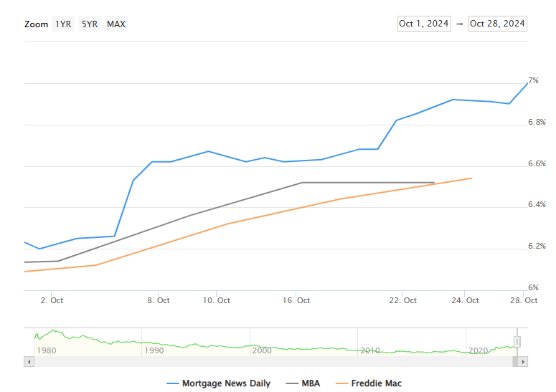
Task: Open the Oct 28, 2024 end date field
Action: click(497, 24)
